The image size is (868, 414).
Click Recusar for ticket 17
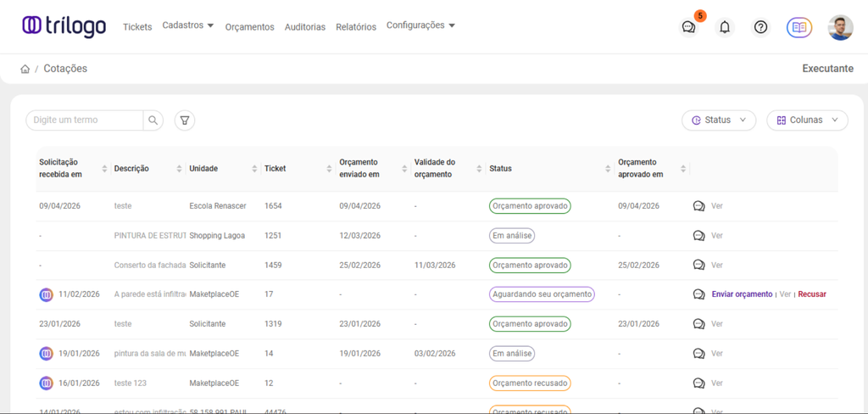pos(812,294)
